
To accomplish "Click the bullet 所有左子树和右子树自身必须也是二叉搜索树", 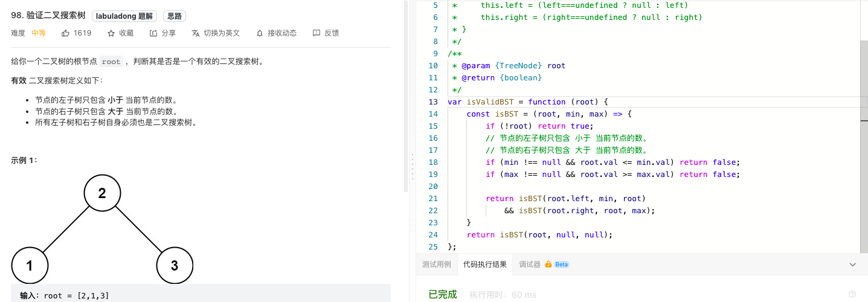I will pos(116,122).
